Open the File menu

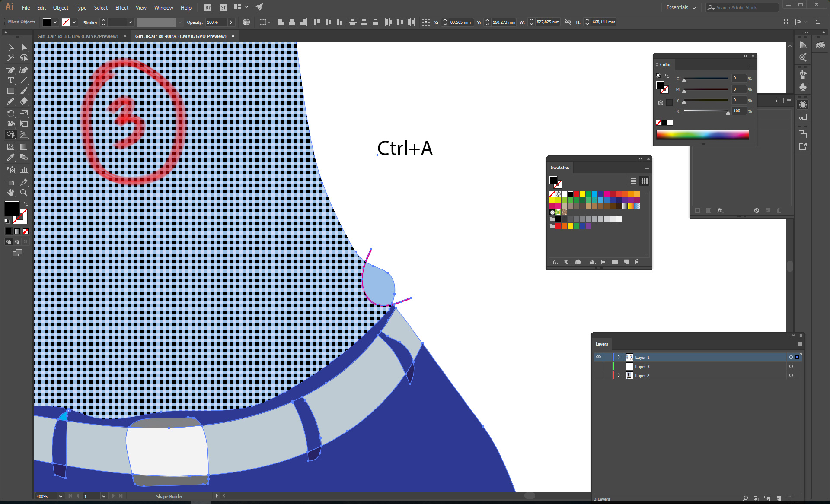[x=26, y=7]
